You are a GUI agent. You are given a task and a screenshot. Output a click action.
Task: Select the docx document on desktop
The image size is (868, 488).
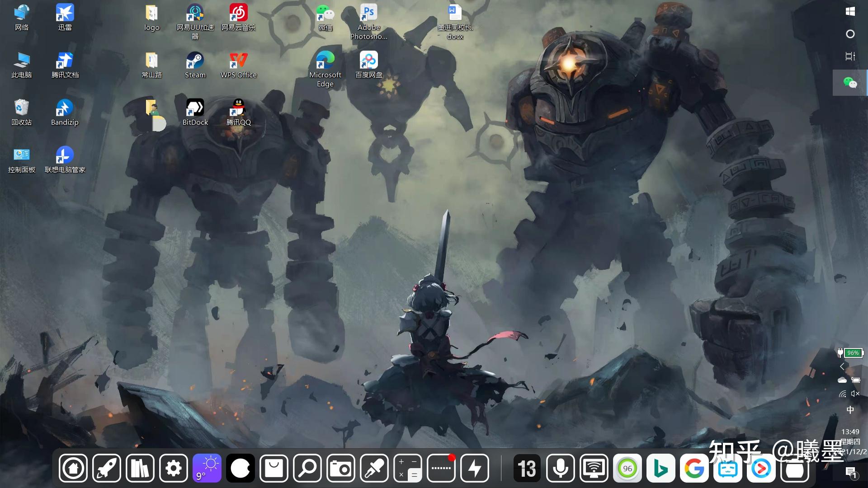click(x=455, y=22)
